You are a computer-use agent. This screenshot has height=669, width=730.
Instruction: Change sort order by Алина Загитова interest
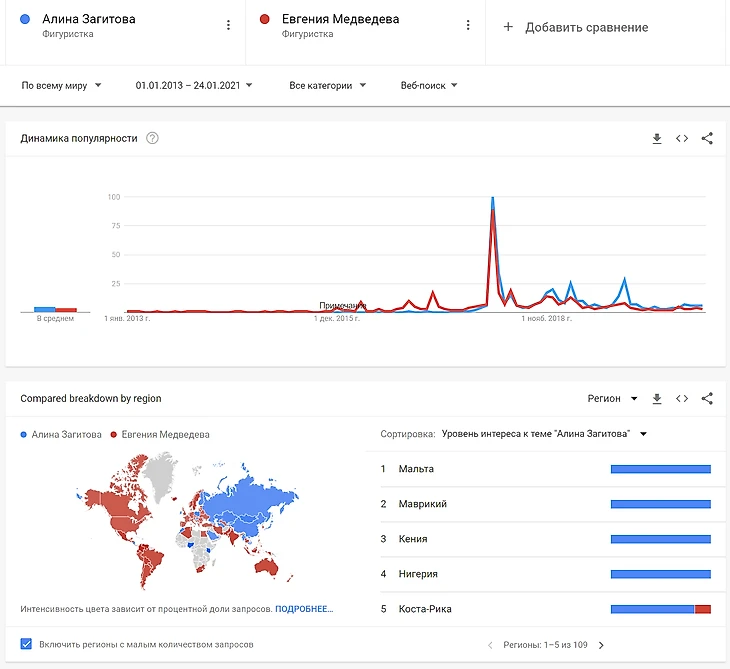click(x=544, y=434)
